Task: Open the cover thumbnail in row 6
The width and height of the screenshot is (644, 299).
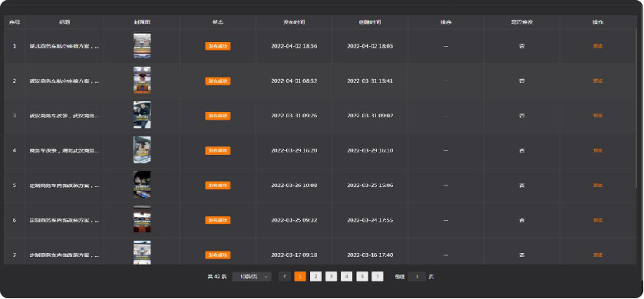Action: click(142, 220)
